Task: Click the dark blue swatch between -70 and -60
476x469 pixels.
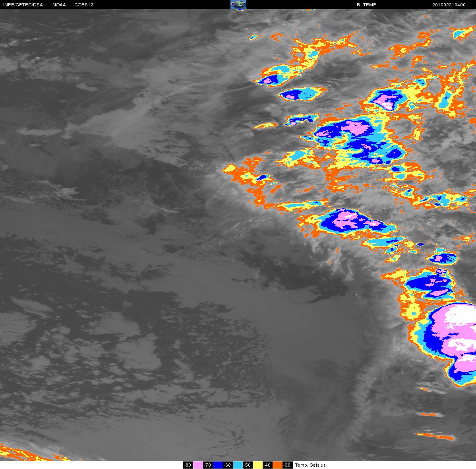Action: click(x=218, y=465)
